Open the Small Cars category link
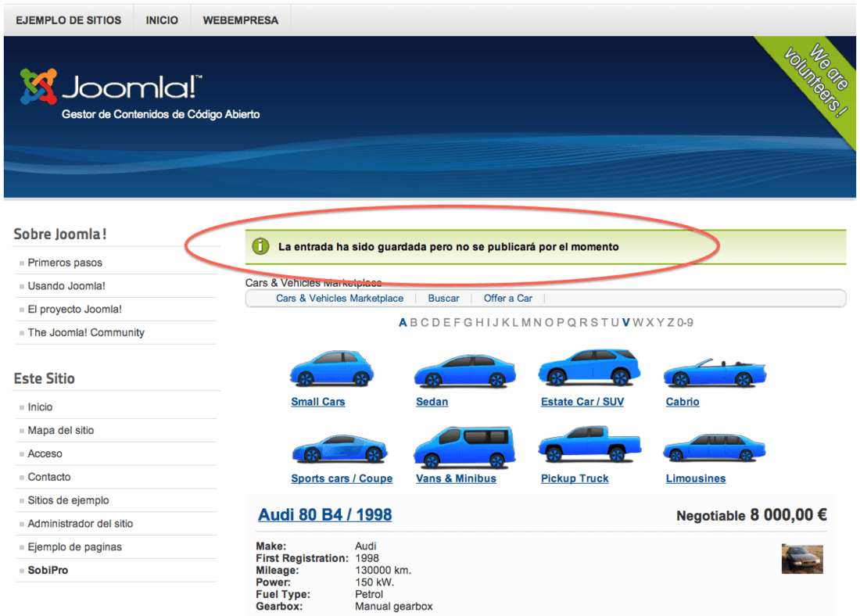The height and width of the screenshot is (616, 860). point(318,402)
